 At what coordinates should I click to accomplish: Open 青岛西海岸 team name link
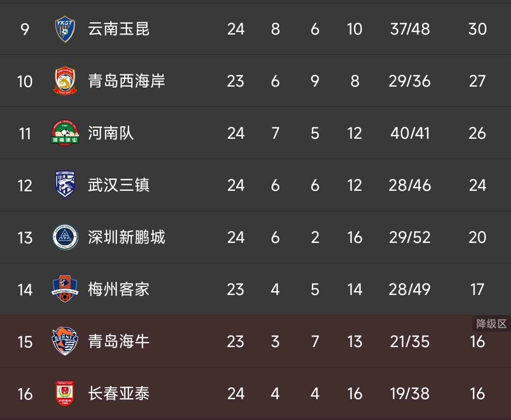point(126,81)
